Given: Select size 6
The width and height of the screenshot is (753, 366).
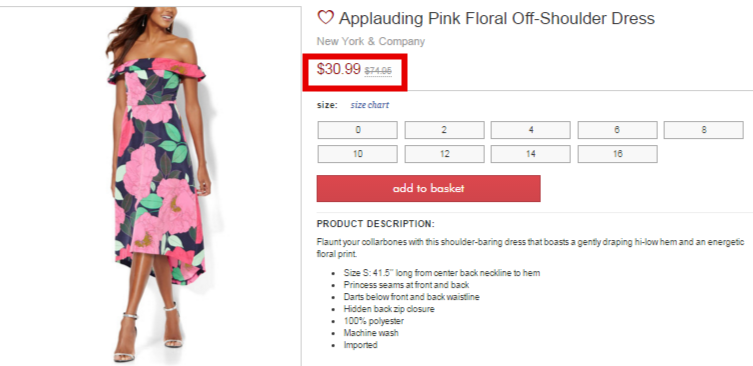Looking at the screenshot, I should click(617, 130).
